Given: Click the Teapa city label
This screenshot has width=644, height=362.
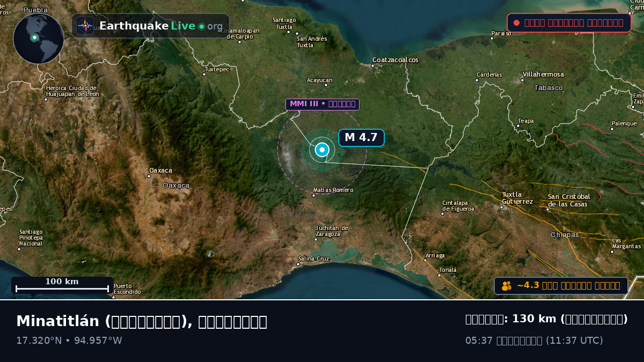Looking at the screenshot, I should pyautogui.click(x=526, y=121).
